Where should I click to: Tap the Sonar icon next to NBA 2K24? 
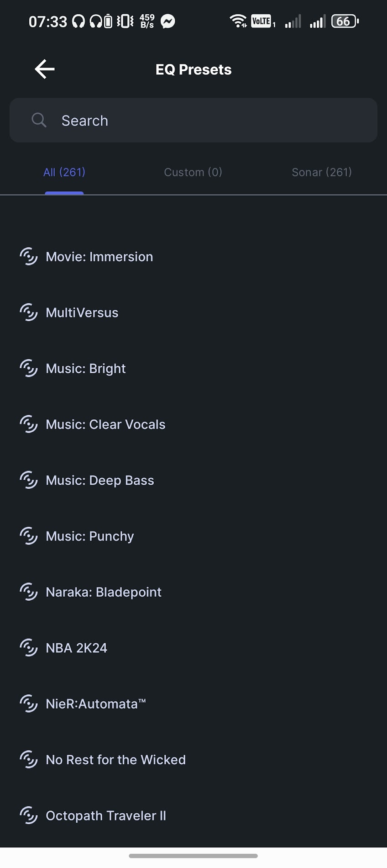click(x=29, y=648)
